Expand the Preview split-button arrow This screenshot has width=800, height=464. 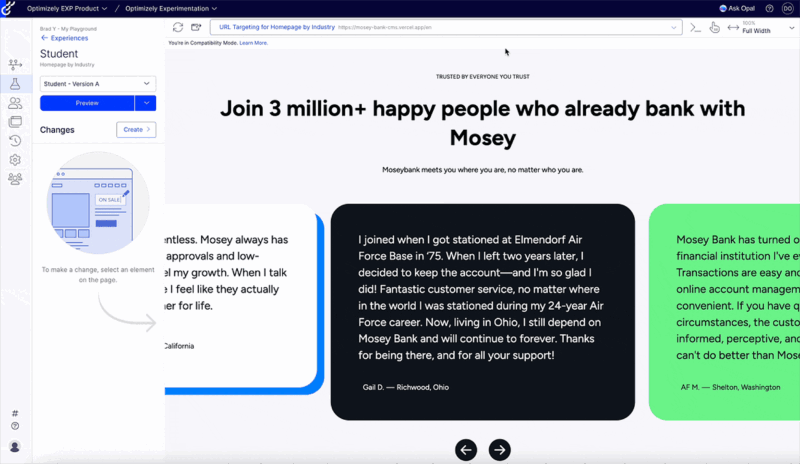(146, 103)
